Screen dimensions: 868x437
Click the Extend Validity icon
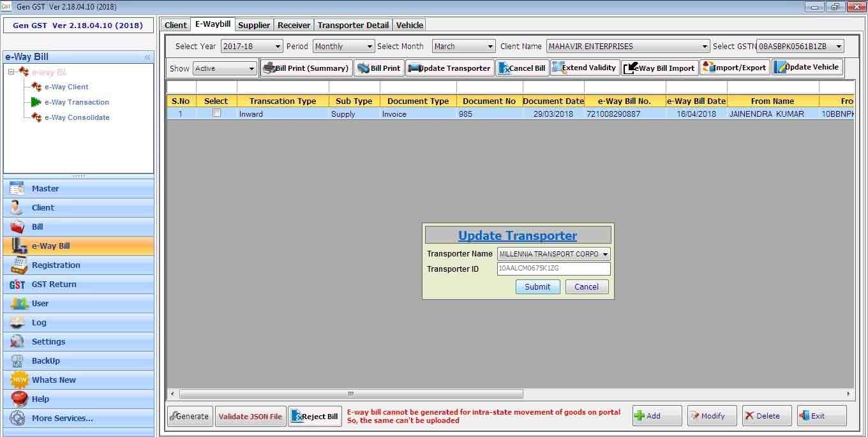[557, 68]
